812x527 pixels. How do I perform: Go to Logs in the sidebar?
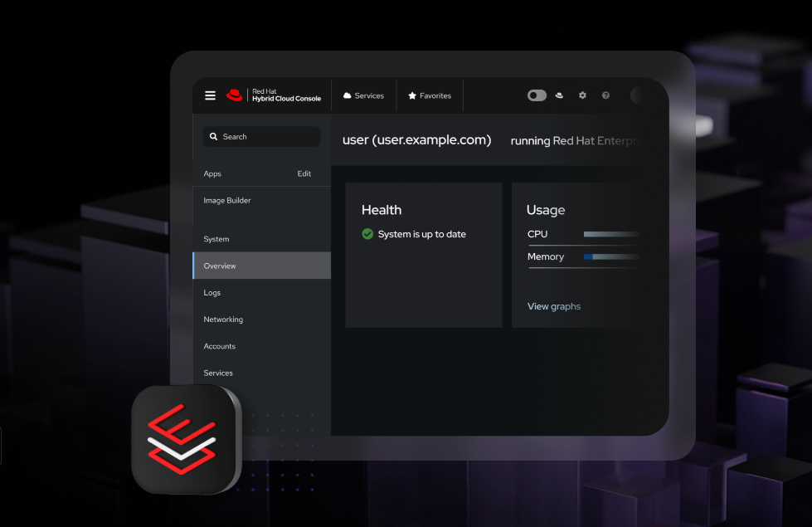(x=212, y=293)
